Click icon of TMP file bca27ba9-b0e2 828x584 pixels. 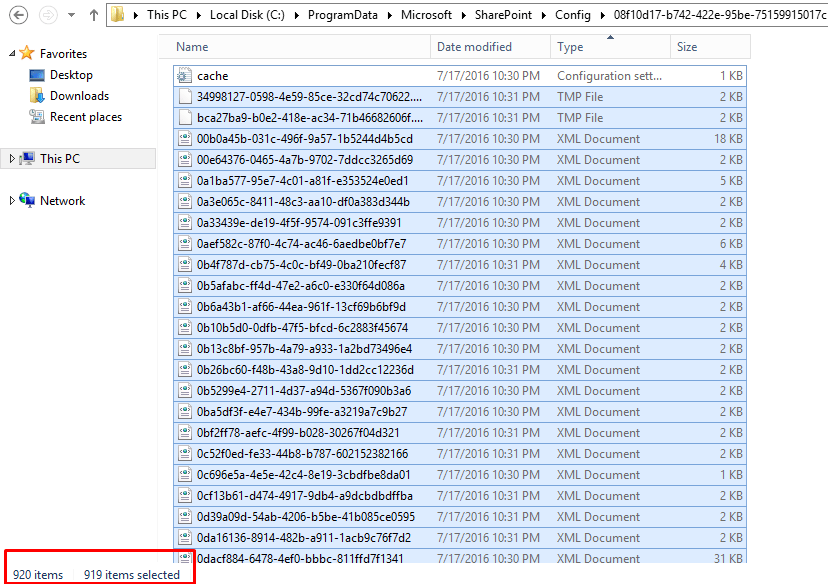tap(184, 118)
